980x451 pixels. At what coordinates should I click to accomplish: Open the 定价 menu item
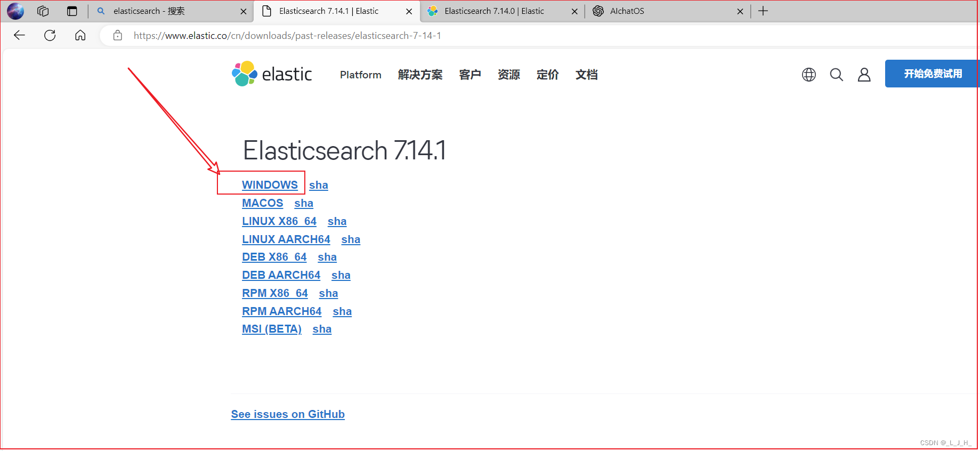tap(548, 75)
